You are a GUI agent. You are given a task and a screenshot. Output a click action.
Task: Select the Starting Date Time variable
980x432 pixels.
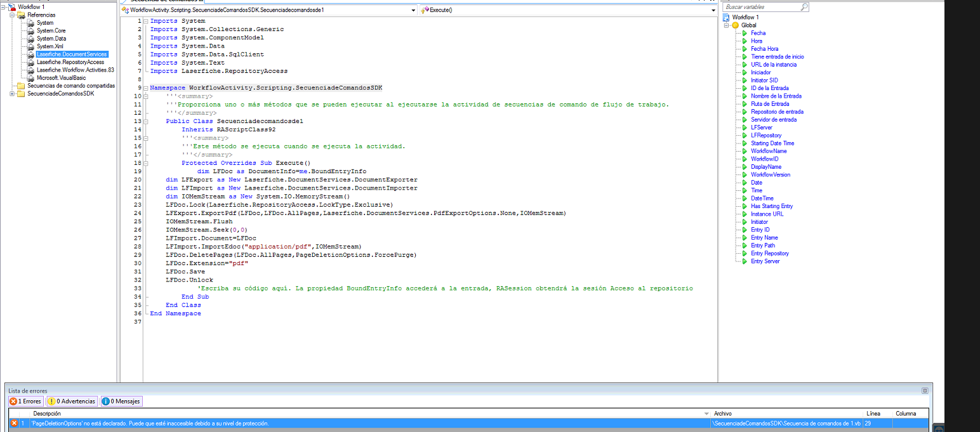coord(772,143)
